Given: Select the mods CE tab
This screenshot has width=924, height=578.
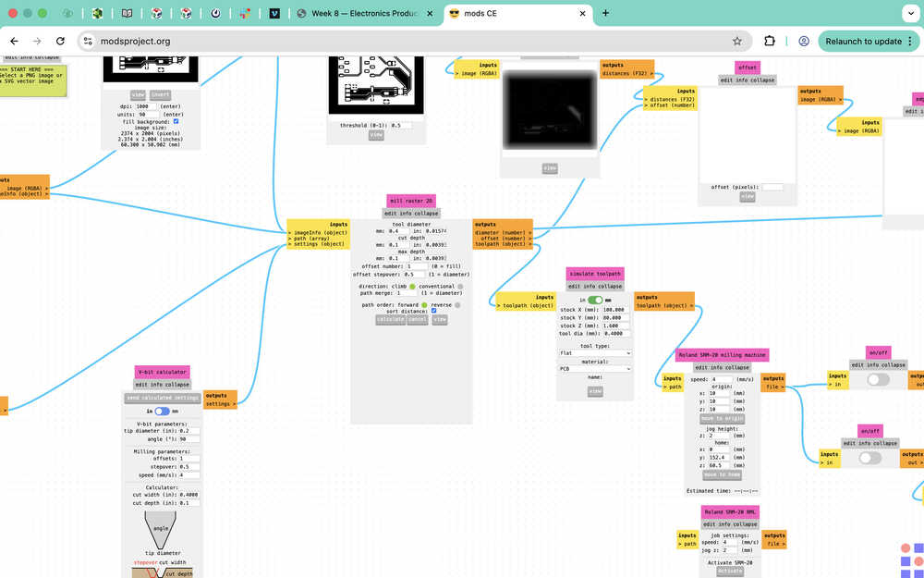Looking at the screenshot, I should pyautogui.click(x=517, y=13).
